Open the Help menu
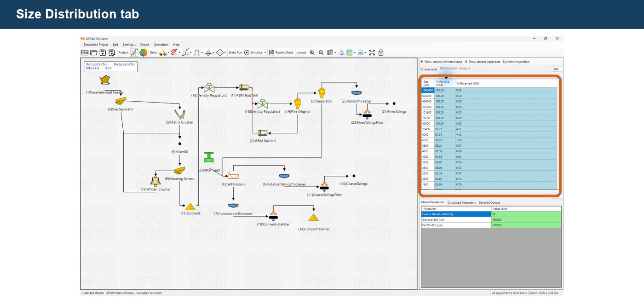Image resolution: width=644 pixels, height=299 pixels. pos(176,45)
